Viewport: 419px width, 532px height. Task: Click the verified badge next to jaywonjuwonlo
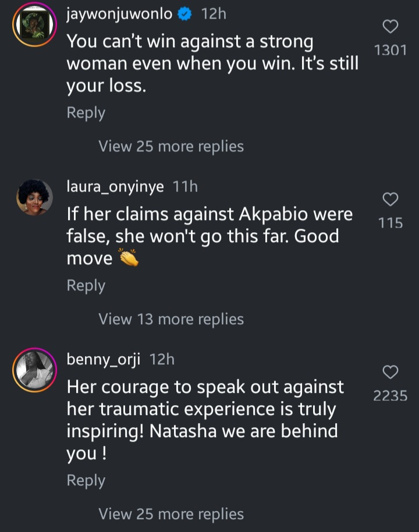click(x=184, y=15)
